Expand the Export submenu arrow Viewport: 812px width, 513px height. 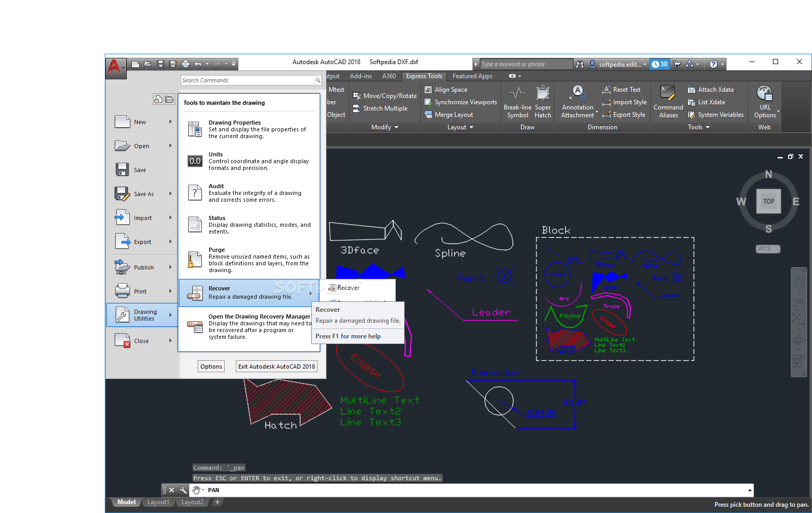[x=170, y=241]
